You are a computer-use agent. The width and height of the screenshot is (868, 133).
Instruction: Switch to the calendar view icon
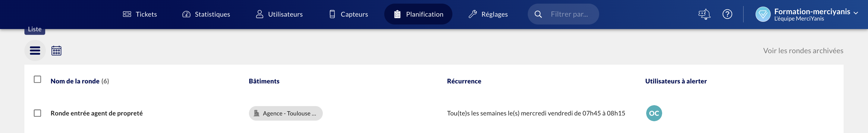point(56,51)
